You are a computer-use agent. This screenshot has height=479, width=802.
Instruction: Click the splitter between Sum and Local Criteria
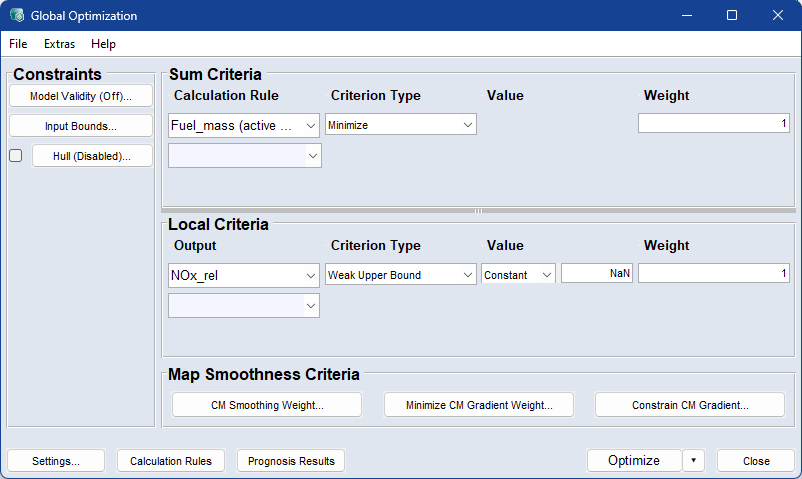478,211
